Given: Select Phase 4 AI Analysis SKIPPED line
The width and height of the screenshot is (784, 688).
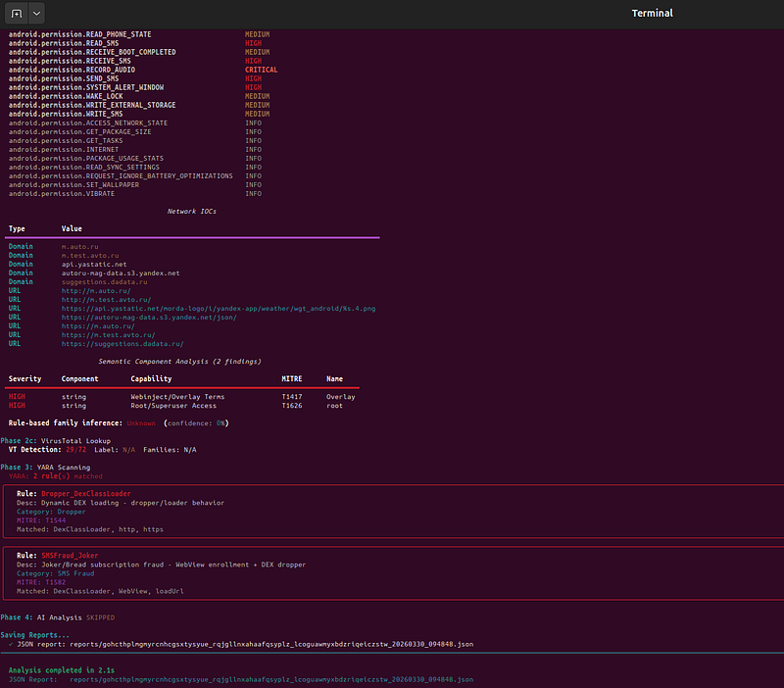Looking at the screenshot, I should coord(58,618).
